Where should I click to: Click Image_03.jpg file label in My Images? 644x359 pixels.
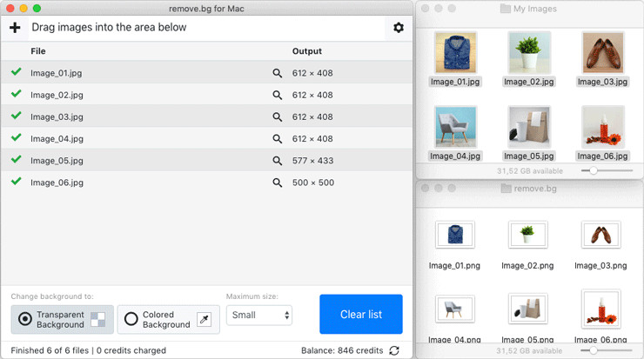[x=603, y=82]
